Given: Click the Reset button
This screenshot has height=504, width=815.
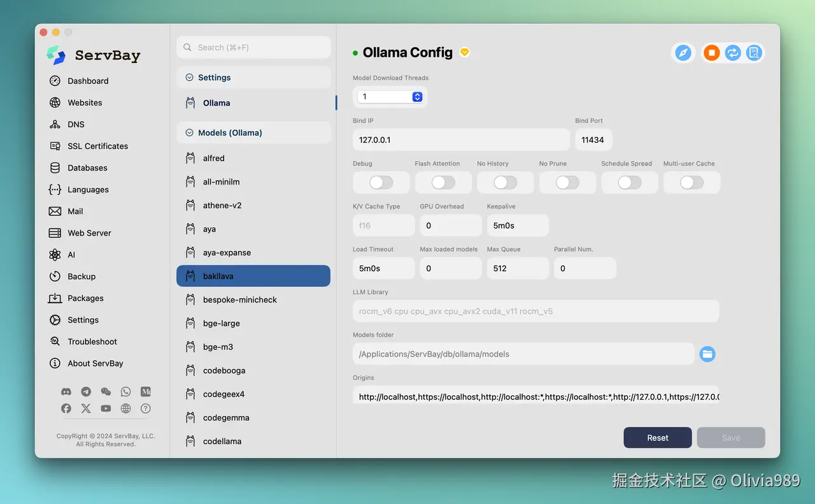Looking at the screenshot, I should tap(658, 438).
